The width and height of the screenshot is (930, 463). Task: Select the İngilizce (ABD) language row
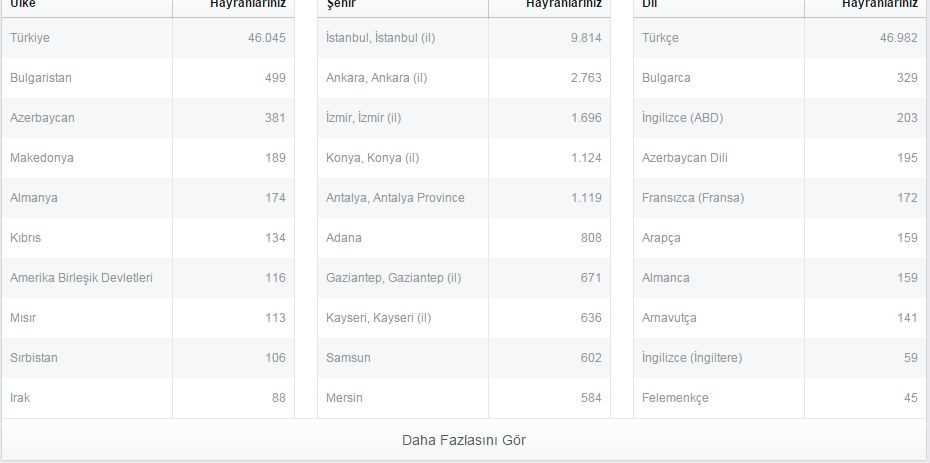point(780,118)
